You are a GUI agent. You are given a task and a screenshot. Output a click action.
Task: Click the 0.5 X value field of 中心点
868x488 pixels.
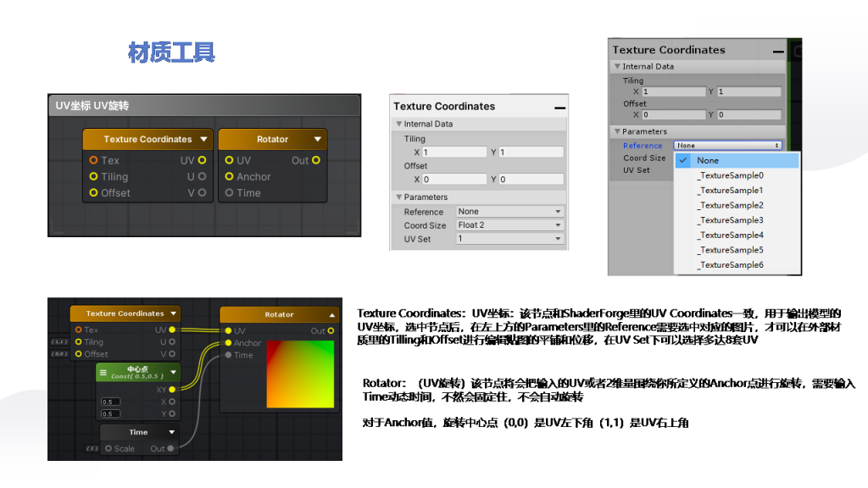[x=110, y=402]
